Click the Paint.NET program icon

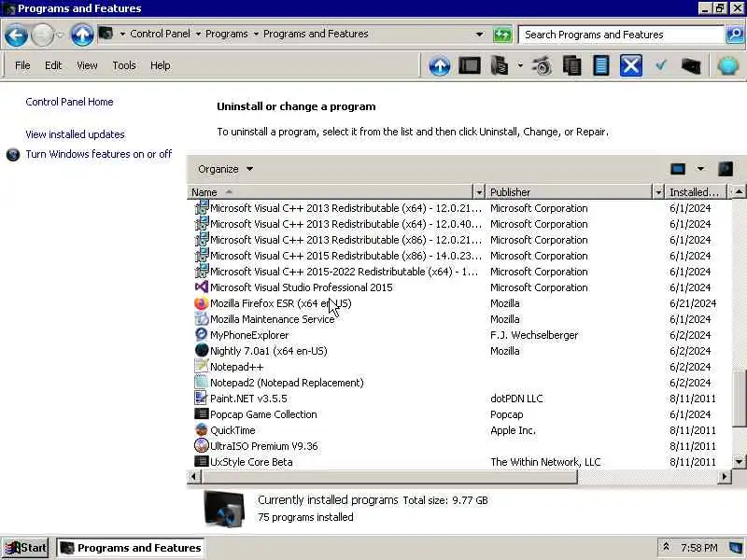click(202, 399)
